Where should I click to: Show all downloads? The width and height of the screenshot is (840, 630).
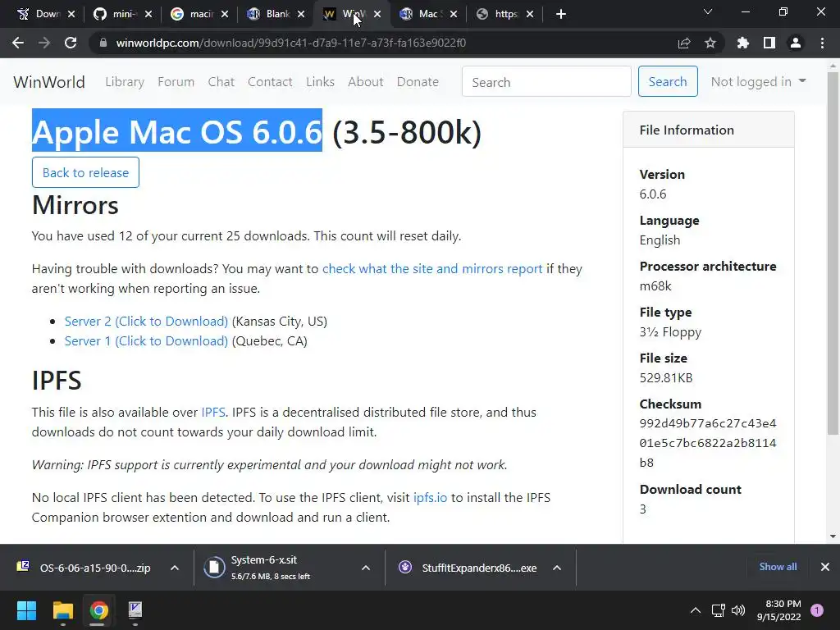(x=778, y=567)
